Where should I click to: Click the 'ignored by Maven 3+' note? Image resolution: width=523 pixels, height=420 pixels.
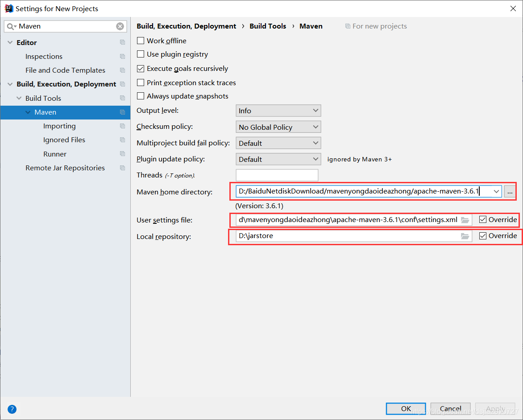359,159
